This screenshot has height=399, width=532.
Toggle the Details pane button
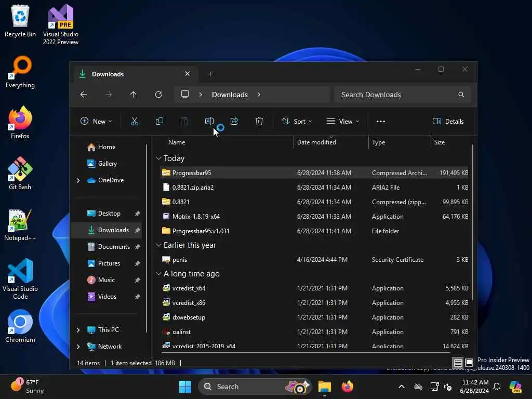[448, 122]
